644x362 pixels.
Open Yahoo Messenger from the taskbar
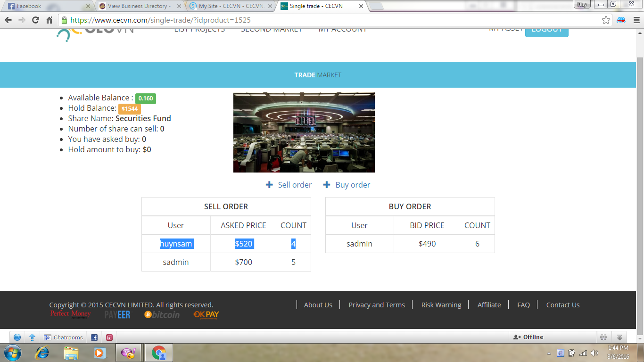tap(128, 353)
